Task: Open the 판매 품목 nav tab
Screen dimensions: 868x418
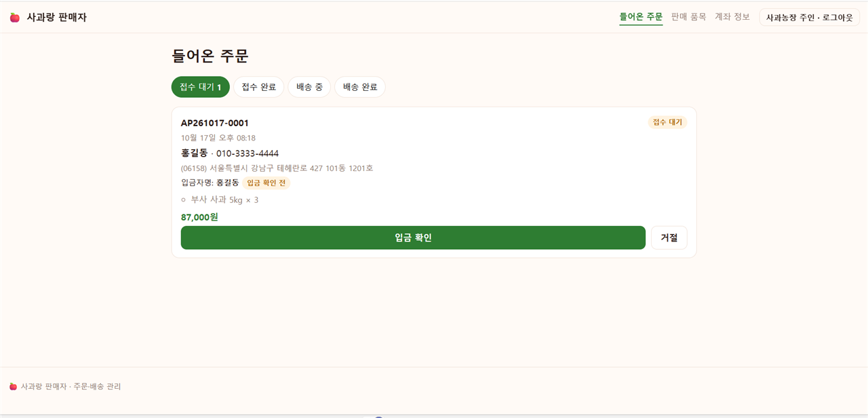Action: 688,17
